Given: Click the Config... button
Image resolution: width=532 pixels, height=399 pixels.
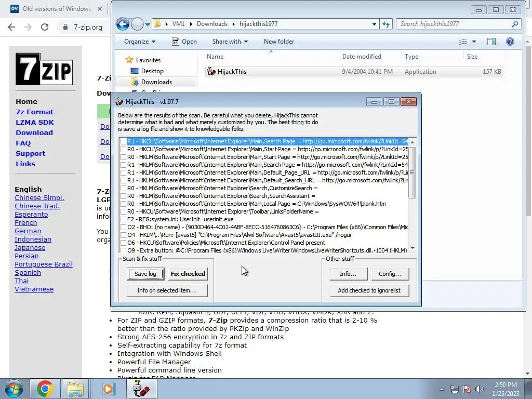Looking at the screenshot, I should (390, 274).
